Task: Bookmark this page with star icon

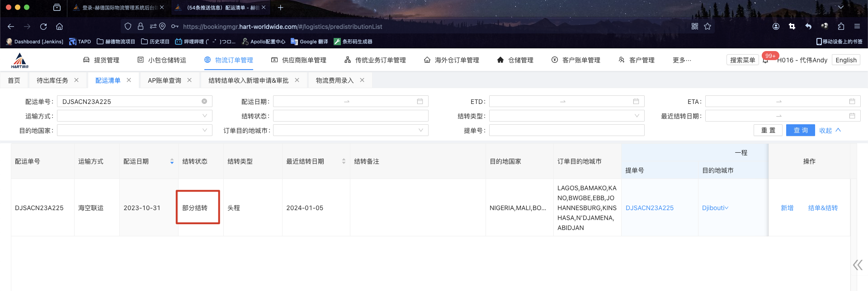Action: coord(708,27)
